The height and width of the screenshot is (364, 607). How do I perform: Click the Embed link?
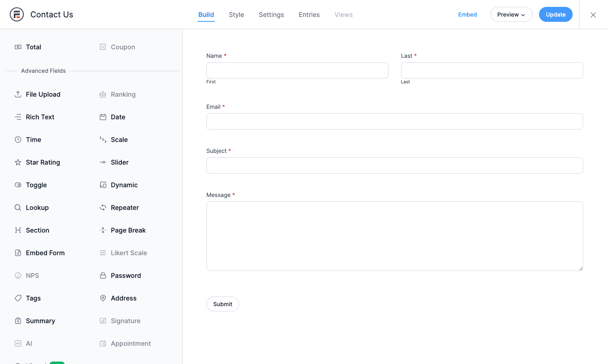467,15
